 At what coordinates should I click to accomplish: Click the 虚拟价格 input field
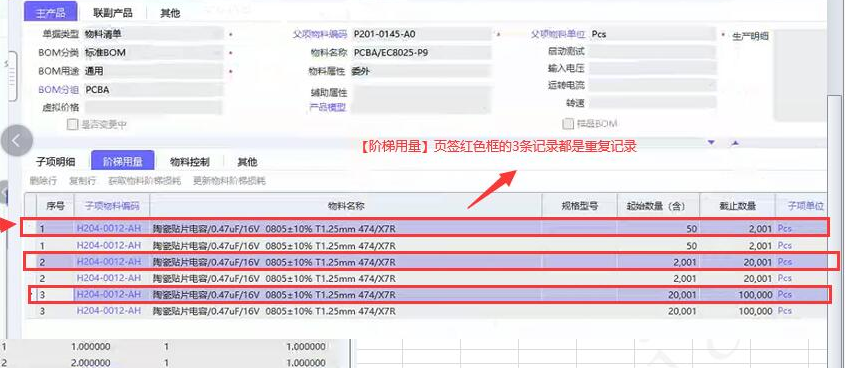coord(153,107)
